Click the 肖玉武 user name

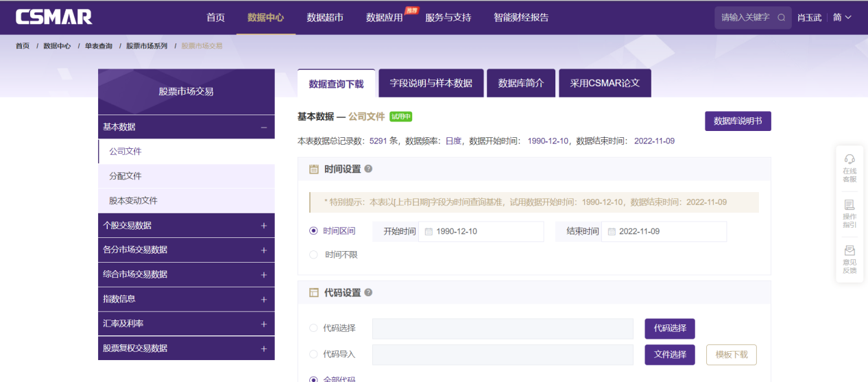[x=809, y=18]
